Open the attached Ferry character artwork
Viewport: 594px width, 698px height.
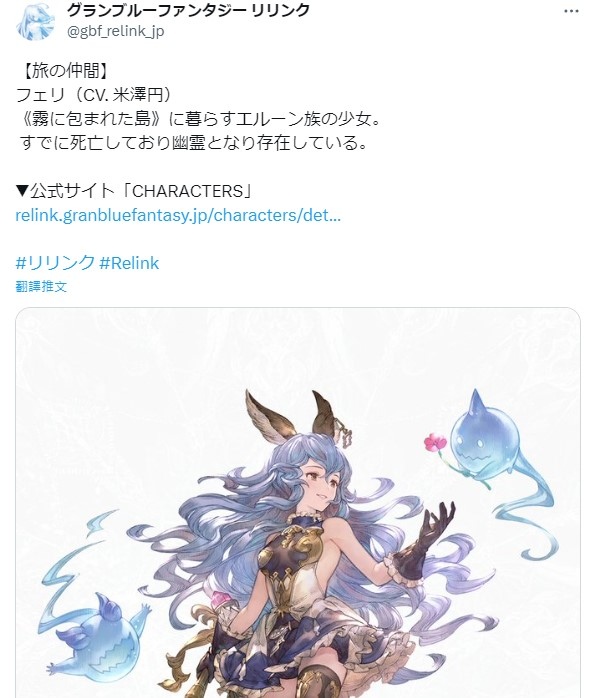[x=298, y=503]
